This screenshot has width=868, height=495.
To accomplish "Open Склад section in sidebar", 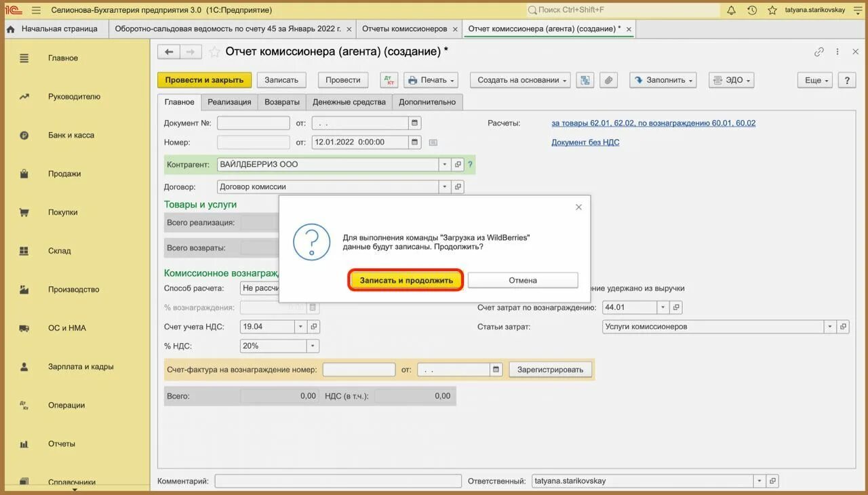I will pos(59,251).
